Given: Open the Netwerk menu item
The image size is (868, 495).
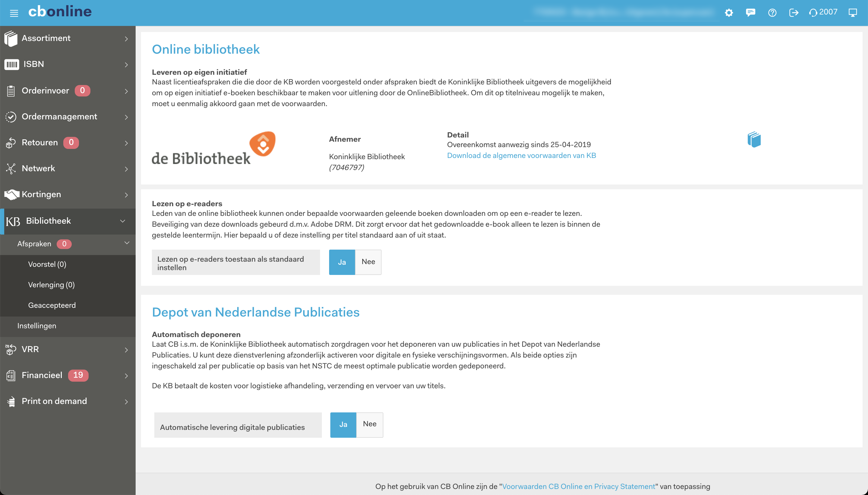Looking at the screenshot, I should tap(68, 169).
